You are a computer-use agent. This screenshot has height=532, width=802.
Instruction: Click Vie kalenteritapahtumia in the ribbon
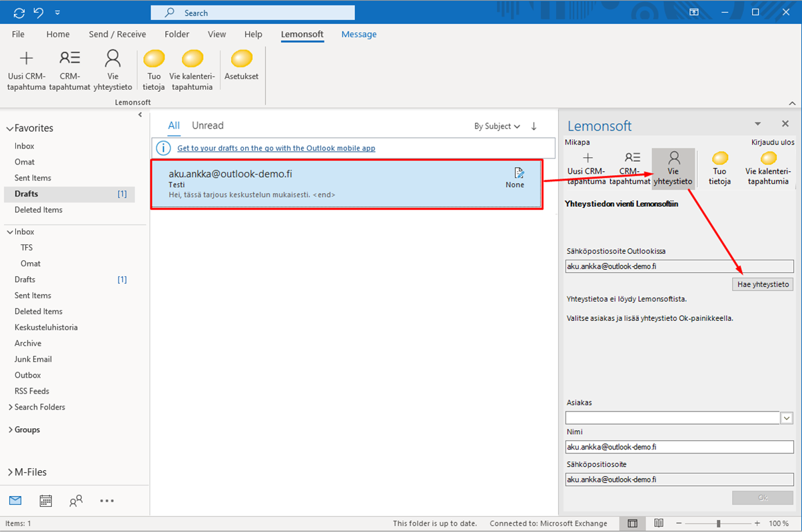[192, 70]
